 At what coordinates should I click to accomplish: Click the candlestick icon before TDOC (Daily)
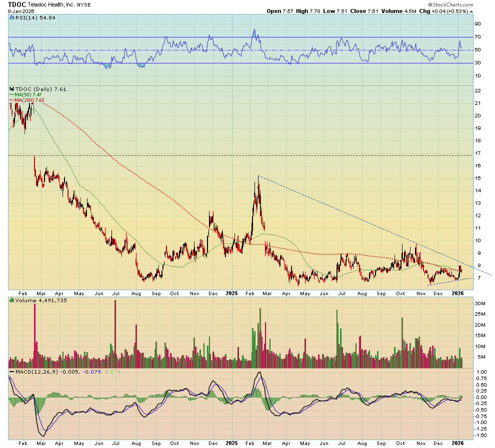[12, 89]
